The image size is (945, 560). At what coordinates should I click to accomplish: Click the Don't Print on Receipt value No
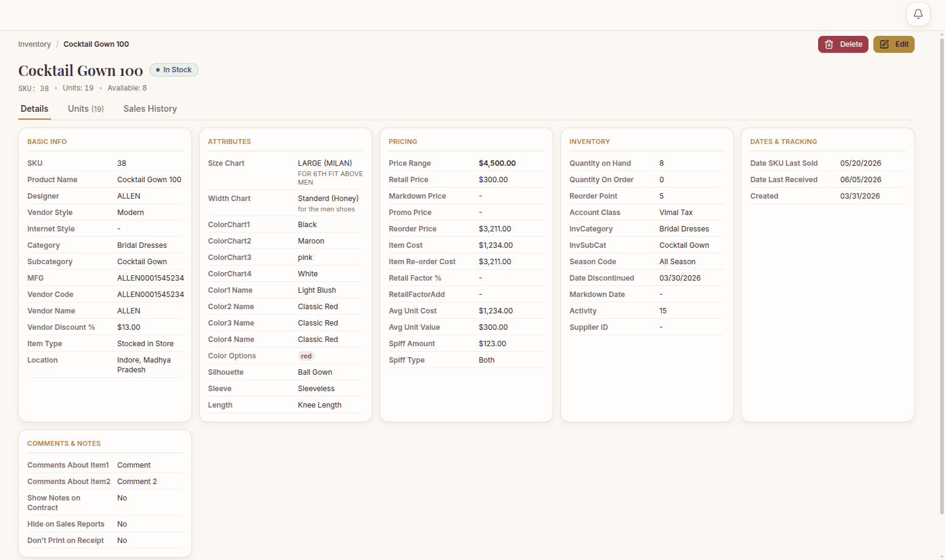click(x=122, y=541)
